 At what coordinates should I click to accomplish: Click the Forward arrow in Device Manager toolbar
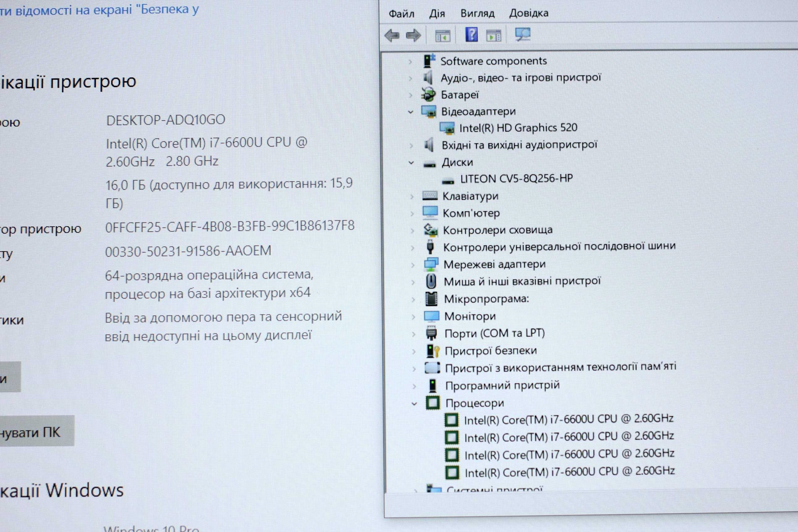[x=413, y=35]
